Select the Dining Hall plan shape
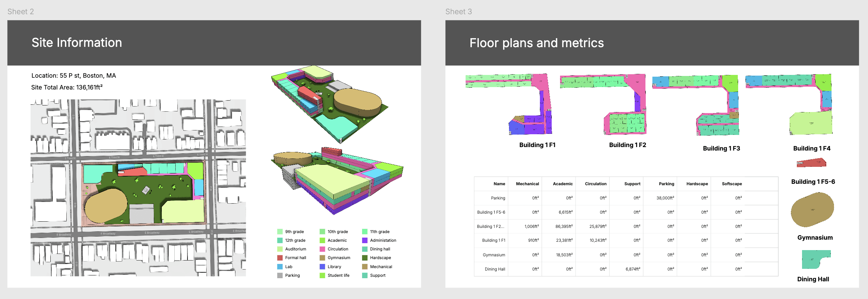Viewport: 868px width, 299px height. [x=816, y=259]
